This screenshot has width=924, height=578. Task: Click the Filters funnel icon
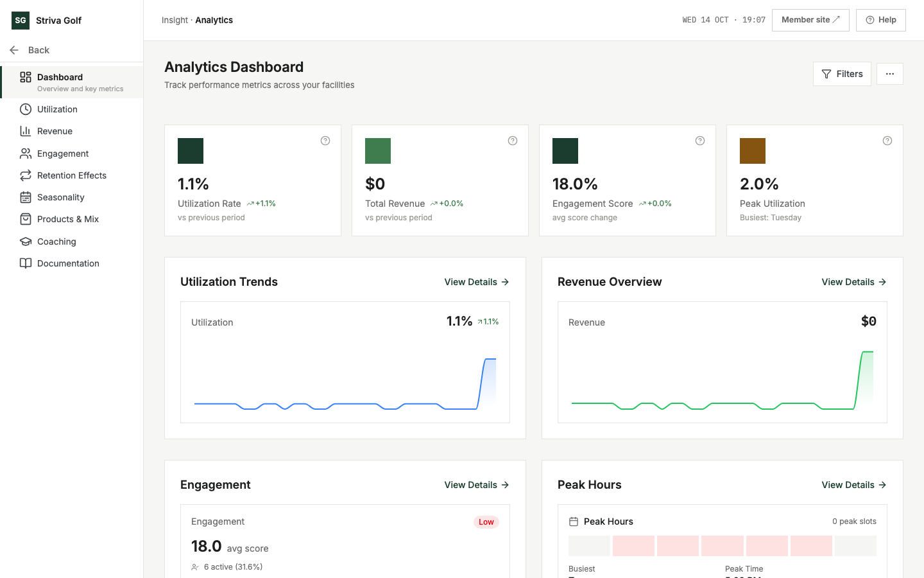826,74
